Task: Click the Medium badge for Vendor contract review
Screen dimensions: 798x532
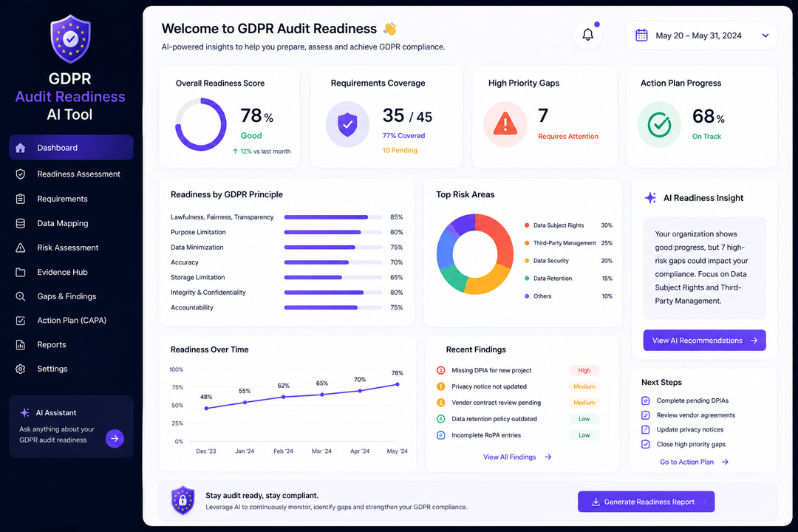Action: pos(584,402)
